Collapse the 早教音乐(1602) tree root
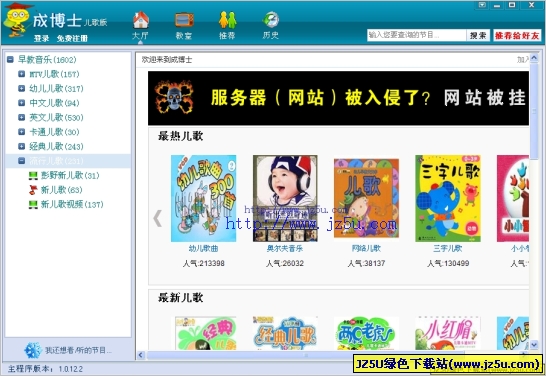Viewport: 546px width, 376px height. [x=10, y=60]
